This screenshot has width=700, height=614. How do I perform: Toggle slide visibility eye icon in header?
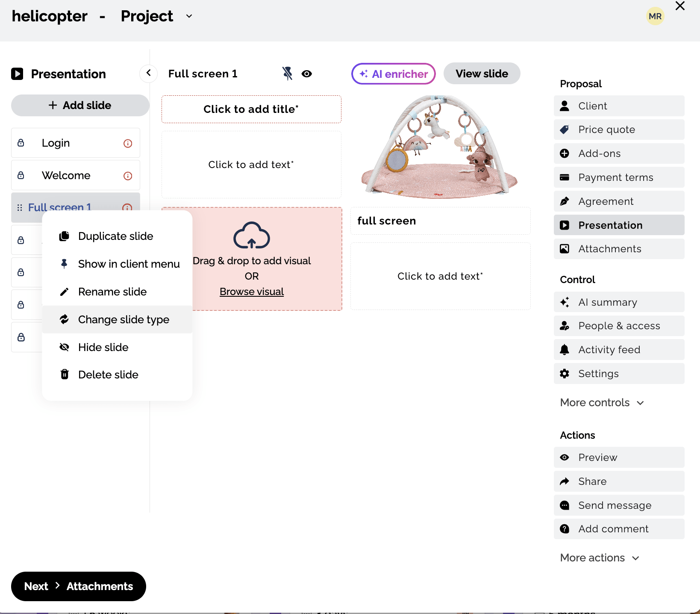(306, 74)
